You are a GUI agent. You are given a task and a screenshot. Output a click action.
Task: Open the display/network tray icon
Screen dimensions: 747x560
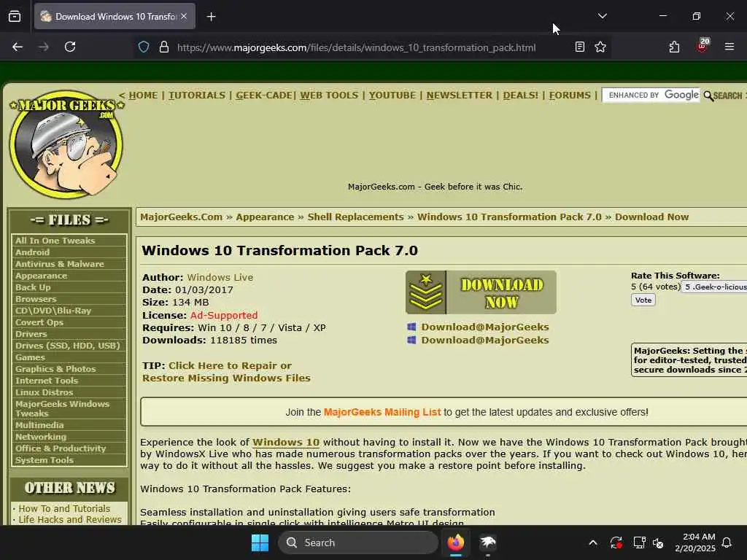[x=639, y=542]
